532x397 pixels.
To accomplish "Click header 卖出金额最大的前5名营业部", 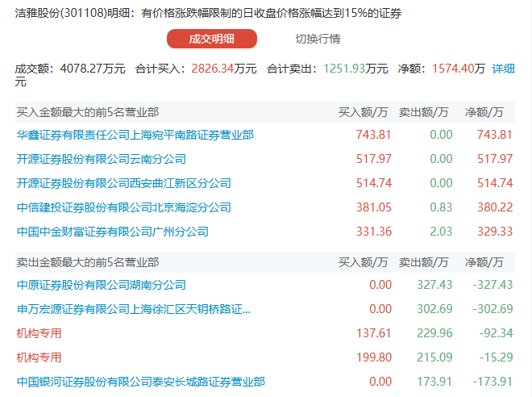I will [x=88, y=262].
